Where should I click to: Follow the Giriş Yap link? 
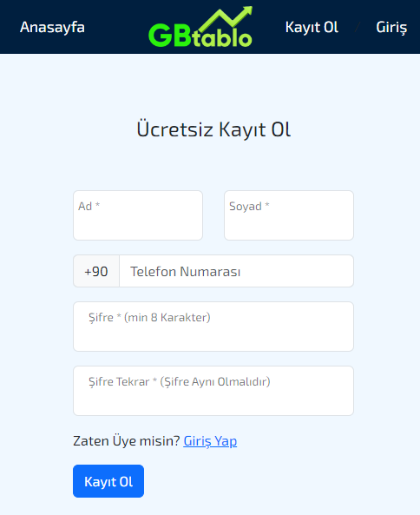[x=210, y=441]
